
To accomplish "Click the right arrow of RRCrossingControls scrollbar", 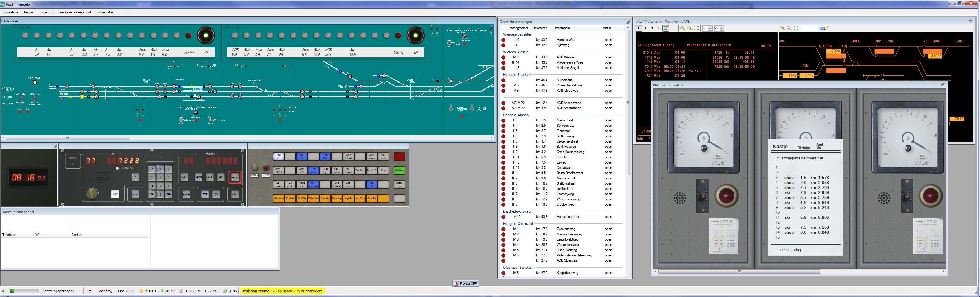I will [944, 272].
